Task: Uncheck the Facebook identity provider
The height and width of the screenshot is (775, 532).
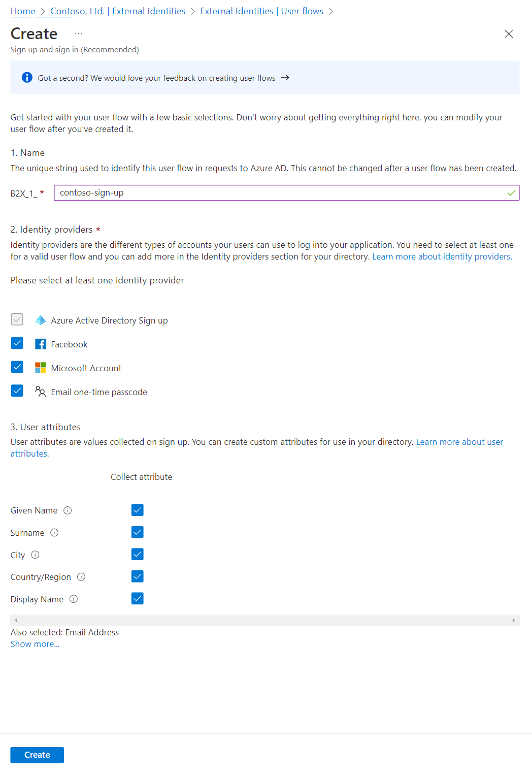Action: (x=17, y=344)
